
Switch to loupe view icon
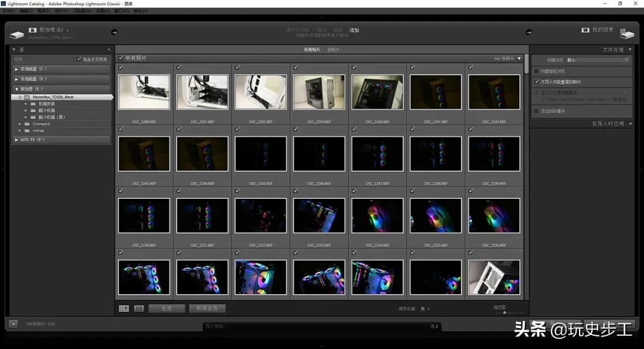139,308
